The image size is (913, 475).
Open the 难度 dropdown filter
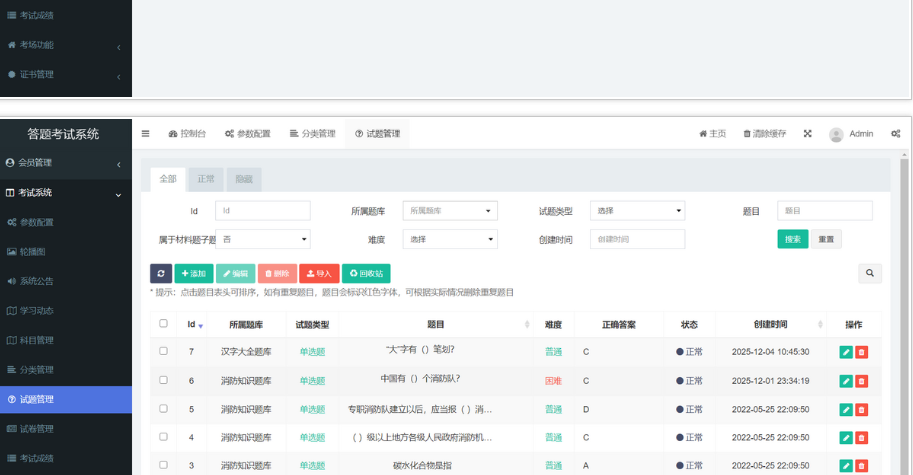pos(450,239)
